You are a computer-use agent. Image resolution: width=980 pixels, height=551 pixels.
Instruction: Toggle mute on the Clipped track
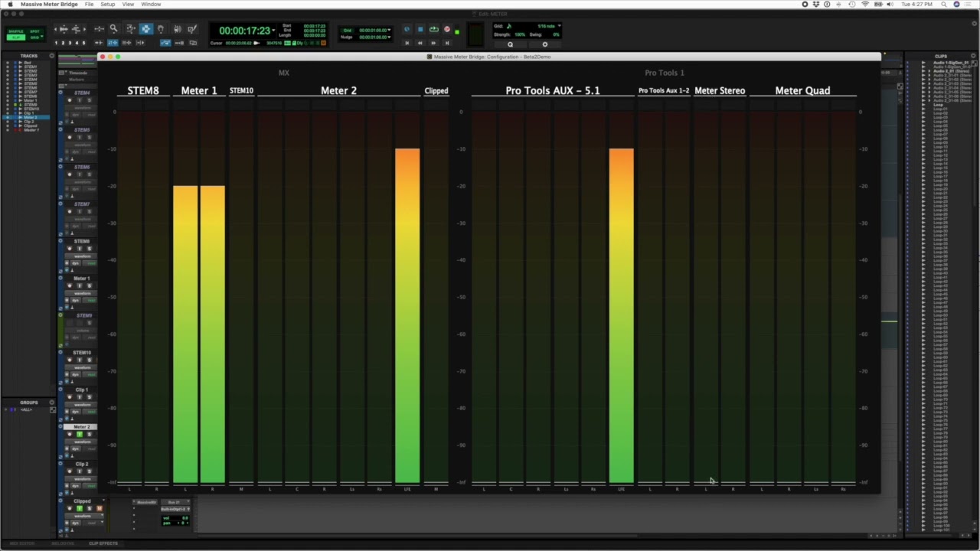tap(99, 508)
